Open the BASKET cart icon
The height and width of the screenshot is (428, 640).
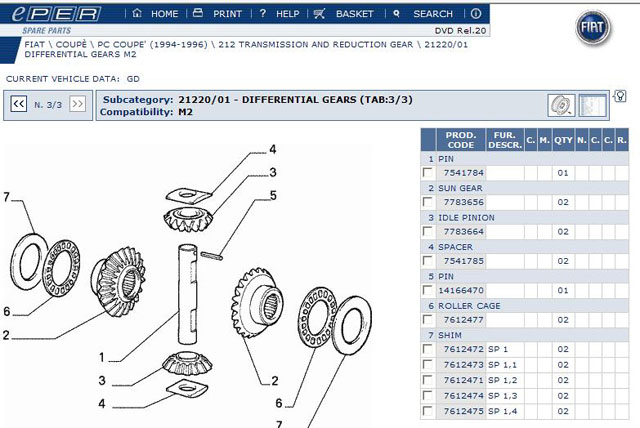click(x=320, y=14)
